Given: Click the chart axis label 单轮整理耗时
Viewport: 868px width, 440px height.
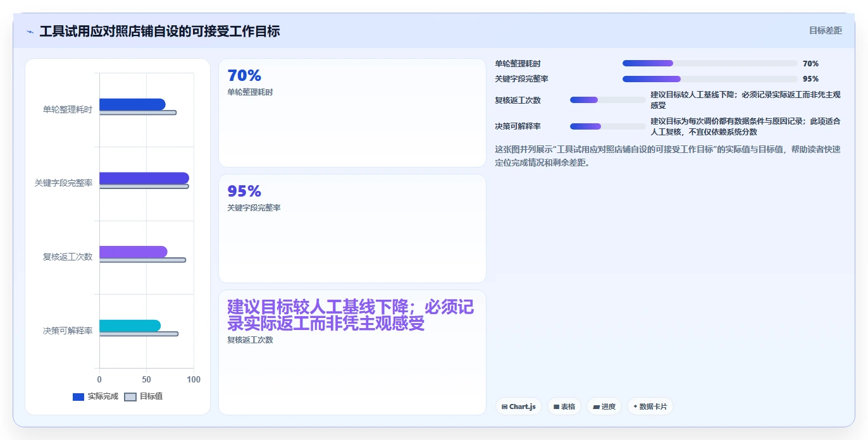Looking at the screenshot, I should [x=68, y=109].
